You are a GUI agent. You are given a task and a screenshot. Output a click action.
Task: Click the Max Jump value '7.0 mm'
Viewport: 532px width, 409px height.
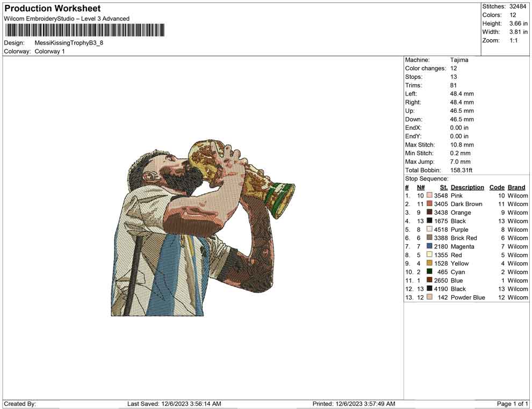461,162
